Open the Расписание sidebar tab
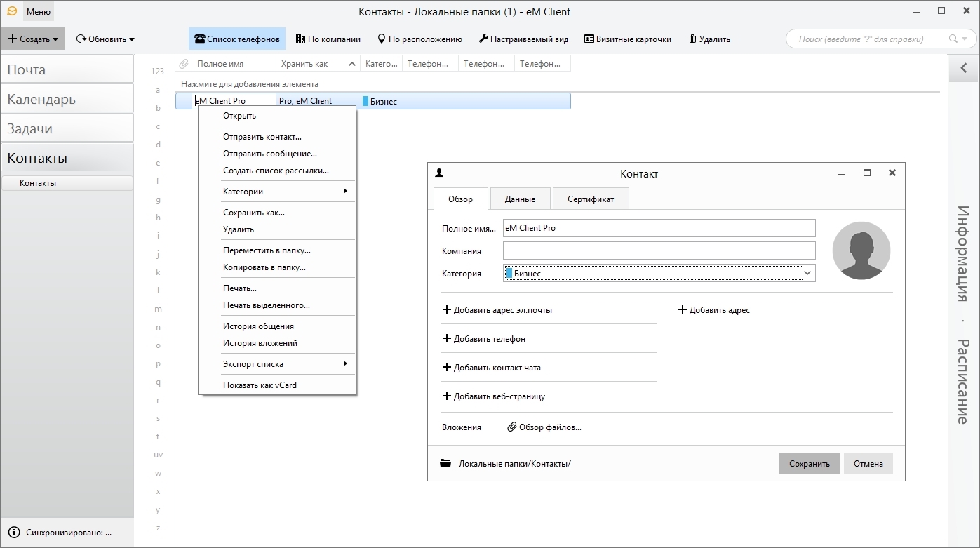Screen dimensions: 980x548 (x=964, y=382)
